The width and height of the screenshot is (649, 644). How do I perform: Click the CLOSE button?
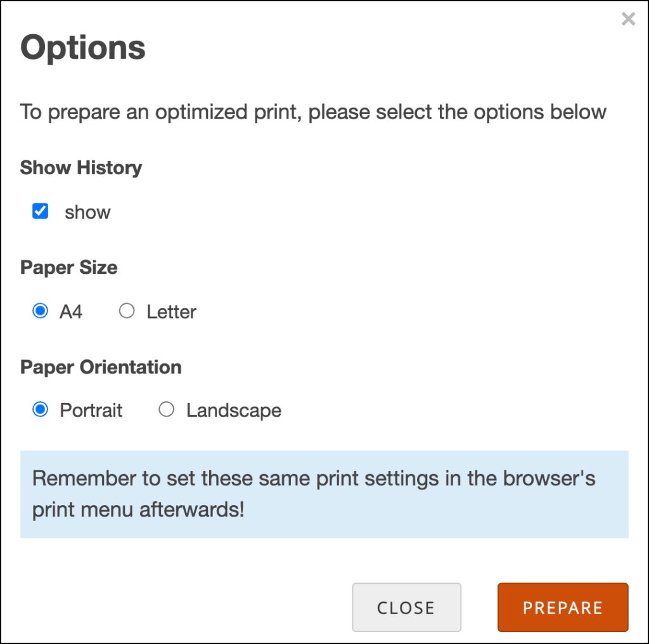tap(406, 607)
